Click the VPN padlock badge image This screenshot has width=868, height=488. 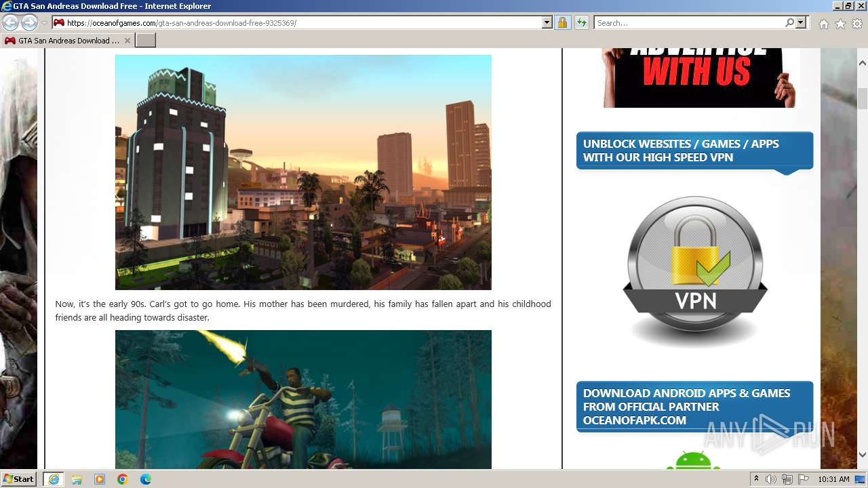(x=694, y=271)
